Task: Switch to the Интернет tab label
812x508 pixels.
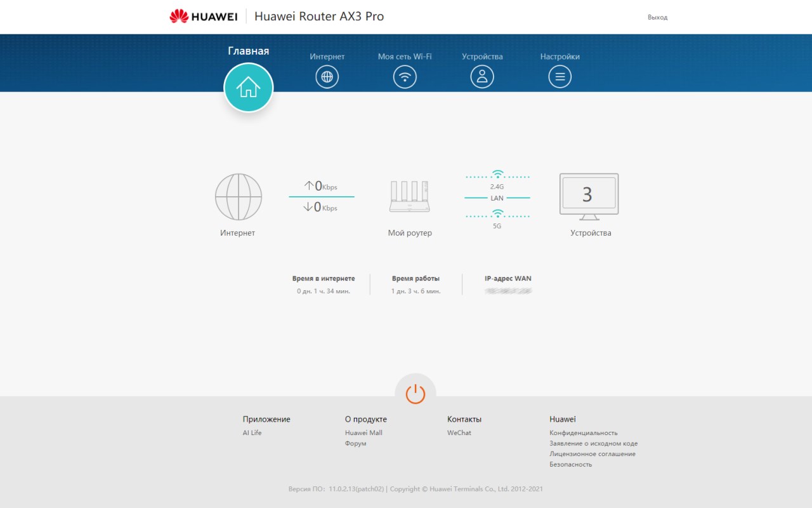Action: pos(327,57)
